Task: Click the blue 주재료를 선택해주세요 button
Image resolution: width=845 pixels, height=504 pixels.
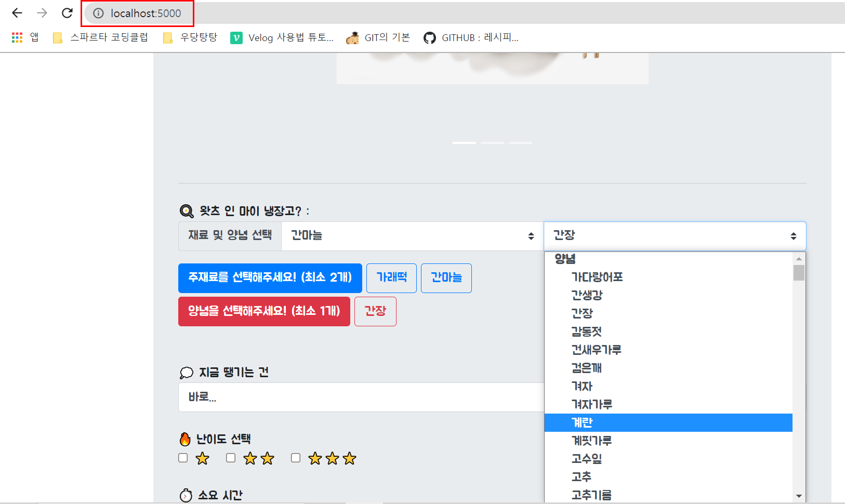Action: click(270, 278)
